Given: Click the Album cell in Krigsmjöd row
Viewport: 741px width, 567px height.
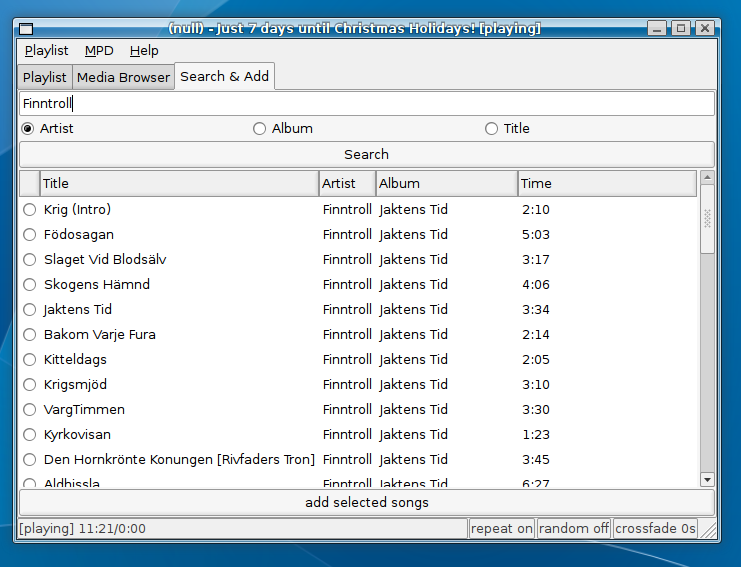Looking at the screenshot, I should [414, 385].
